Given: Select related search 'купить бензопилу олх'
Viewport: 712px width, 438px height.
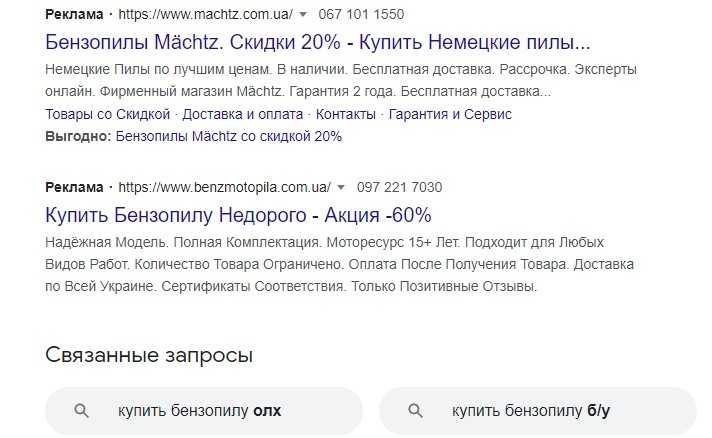Looking at the screenshot, I should (204, 410).
